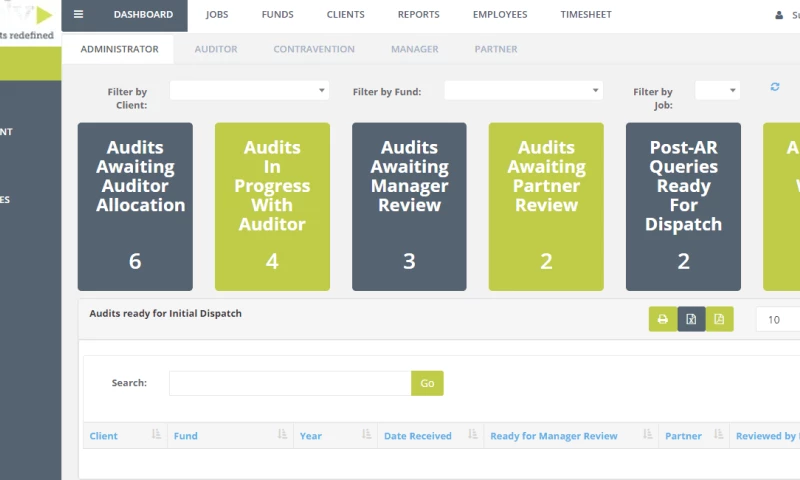Open the Employees menu item

(500, 15)
